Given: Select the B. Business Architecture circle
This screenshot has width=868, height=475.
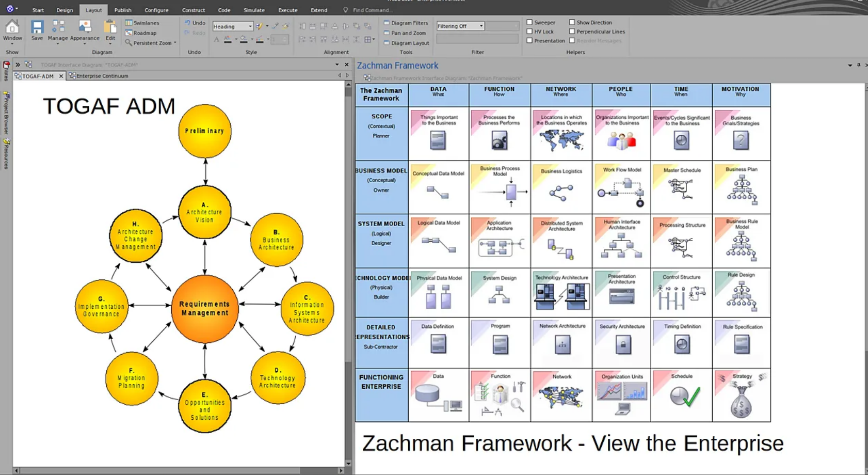Looking at the screenshot, I should 277,240.
